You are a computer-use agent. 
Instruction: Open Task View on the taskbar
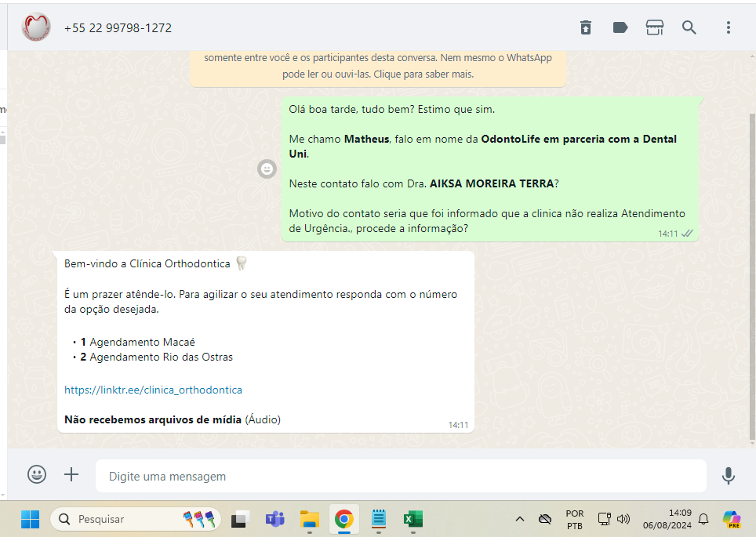(x=240, y=519)
